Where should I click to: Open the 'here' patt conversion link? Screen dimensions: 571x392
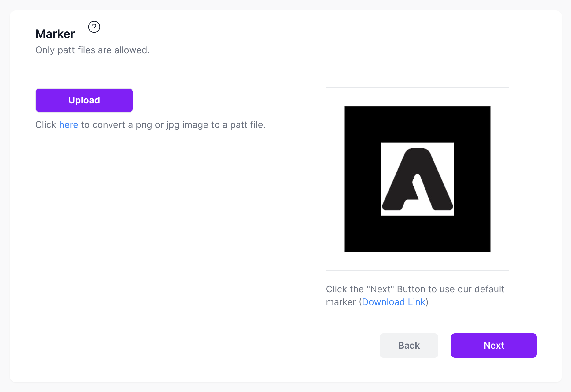point(68,125)
